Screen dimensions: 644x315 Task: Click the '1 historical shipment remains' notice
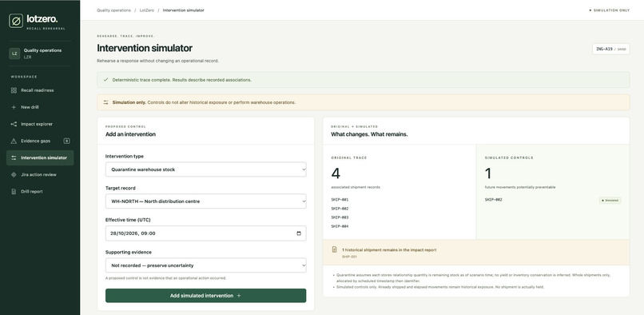(476, 253)
